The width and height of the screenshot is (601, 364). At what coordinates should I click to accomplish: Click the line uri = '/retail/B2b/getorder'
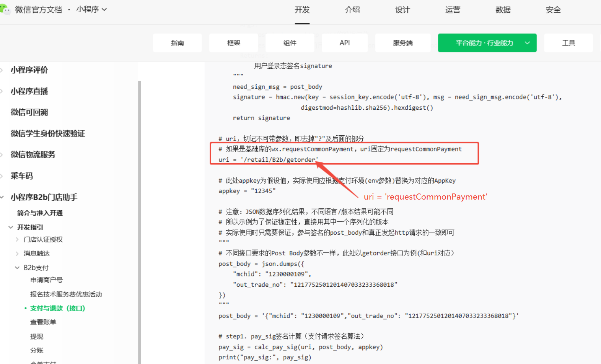click(269, 159)
